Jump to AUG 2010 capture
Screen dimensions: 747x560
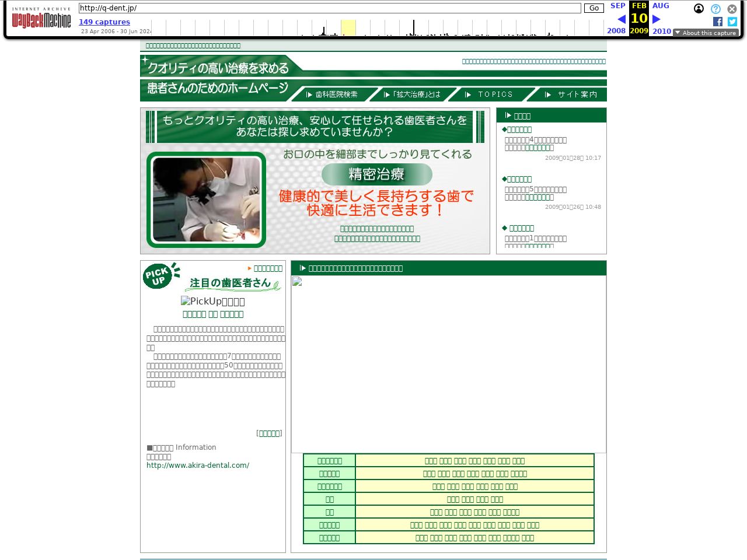(x=661, y=6)
